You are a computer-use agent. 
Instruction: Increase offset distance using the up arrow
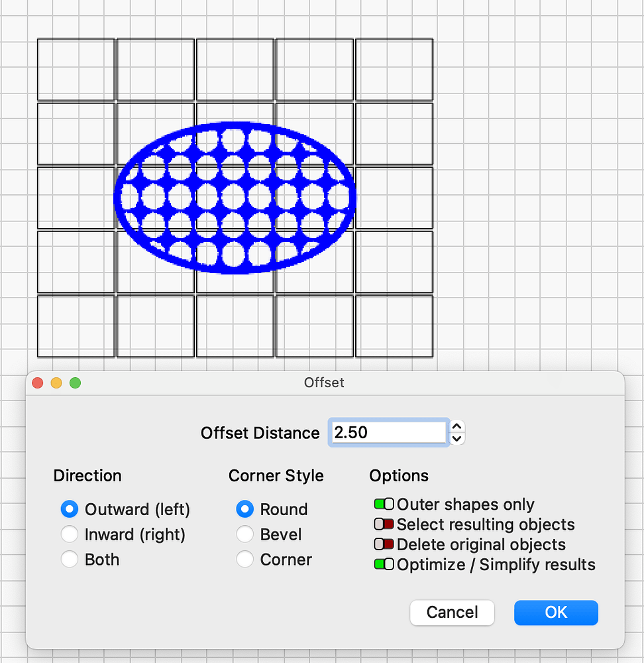point(456,427)
